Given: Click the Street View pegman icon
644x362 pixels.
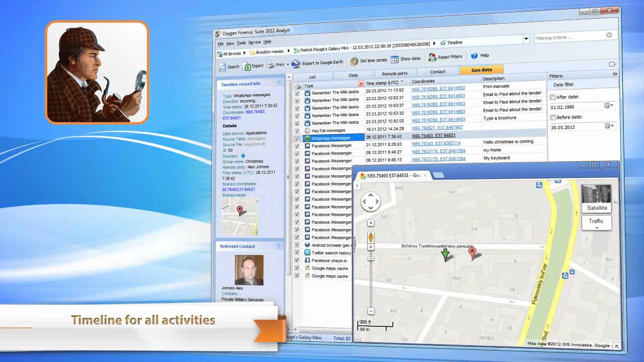Looking at the screenshot, I should pyautogui.click(x=371, y=236).
